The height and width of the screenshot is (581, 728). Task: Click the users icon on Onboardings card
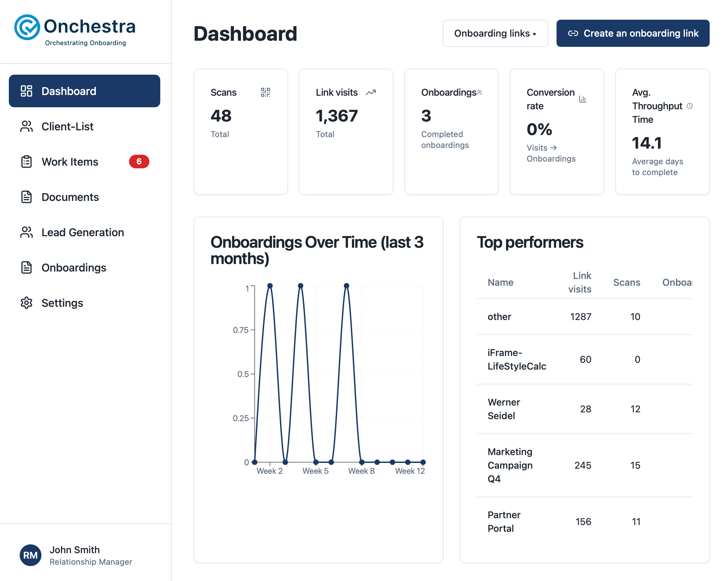(479, 92)
